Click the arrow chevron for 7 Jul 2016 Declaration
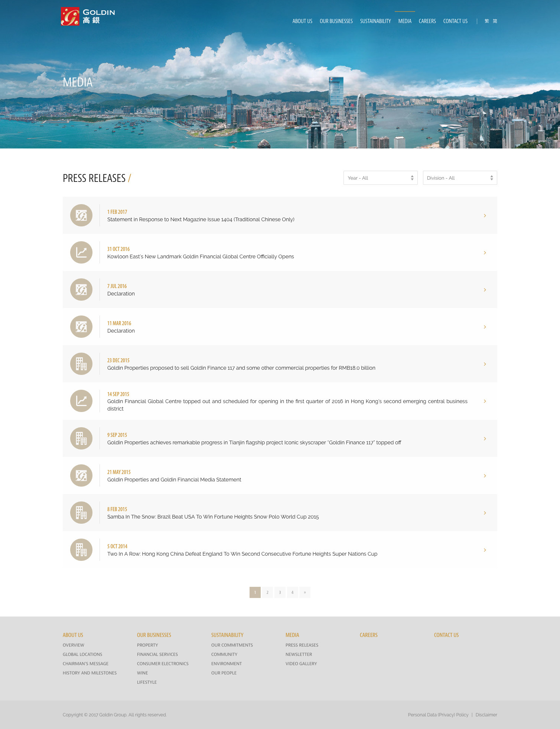The height and width of the screenshot is (729, 560). point(485,290)
